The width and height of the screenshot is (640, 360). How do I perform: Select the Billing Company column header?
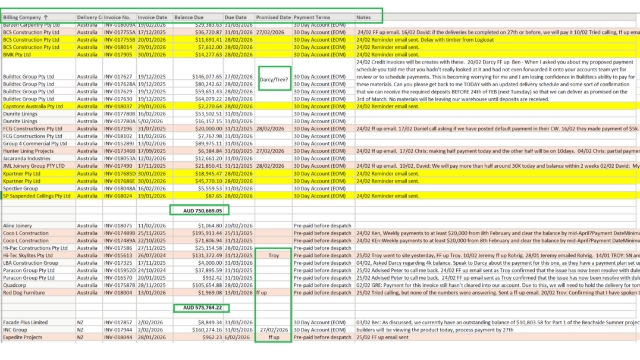39,18
